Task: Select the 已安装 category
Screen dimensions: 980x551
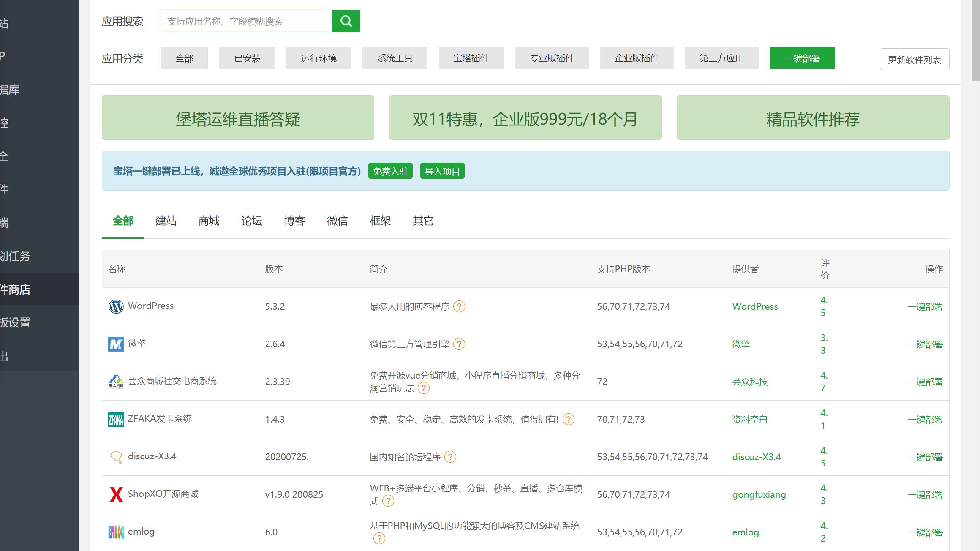Action: [247, 58]
